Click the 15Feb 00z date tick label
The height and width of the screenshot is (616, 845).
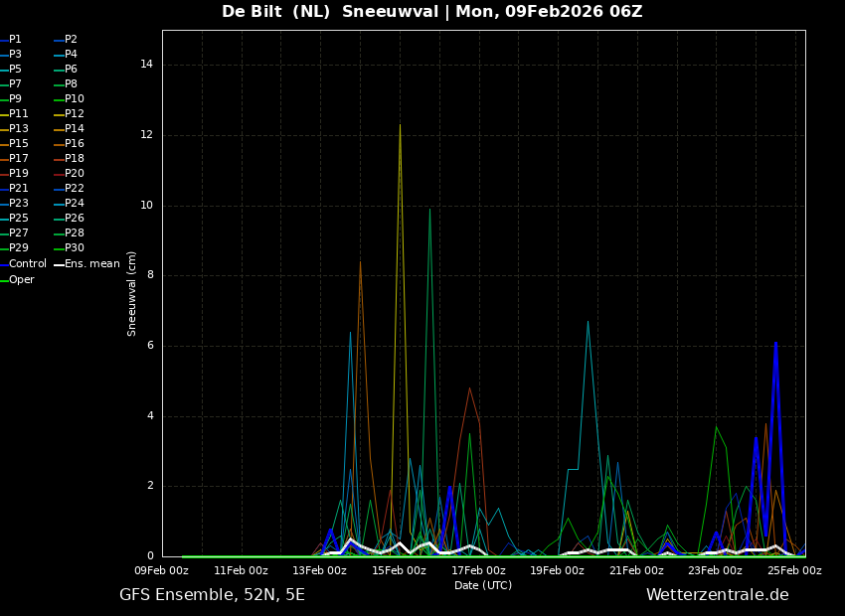coord(400,571)
